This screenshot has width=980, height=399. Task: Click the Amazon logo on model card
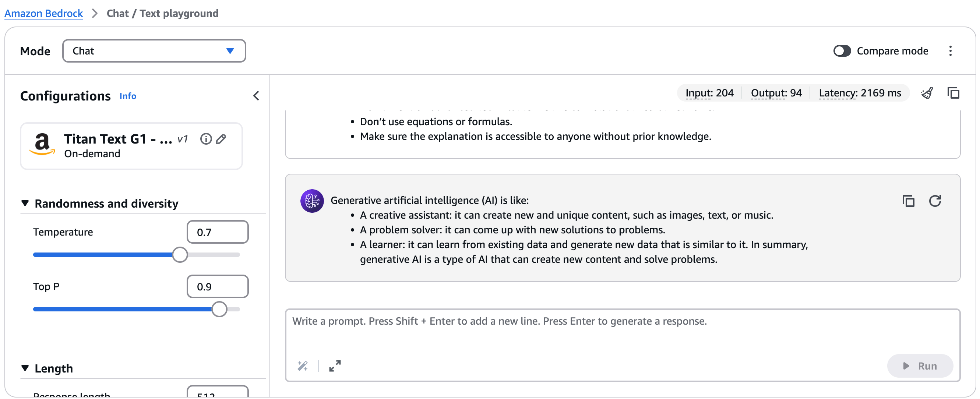point(42,145)
